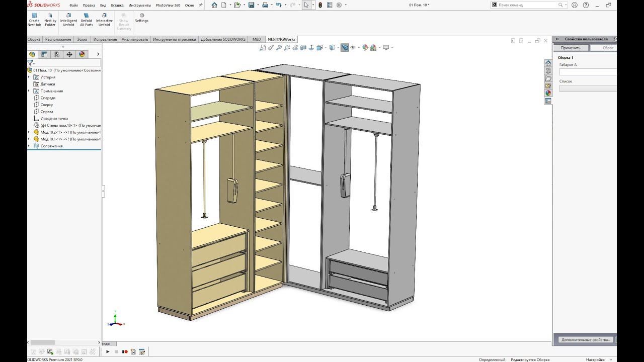Screen dimensions: 644x362
Task: Activate the Select cursor tool
Action: [306, 5]
